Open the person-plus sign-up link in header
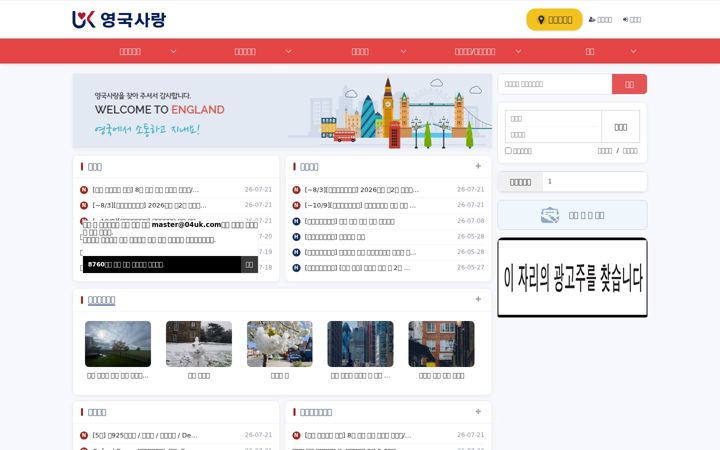This screenshot has height=450, width=720. (600, 20)
